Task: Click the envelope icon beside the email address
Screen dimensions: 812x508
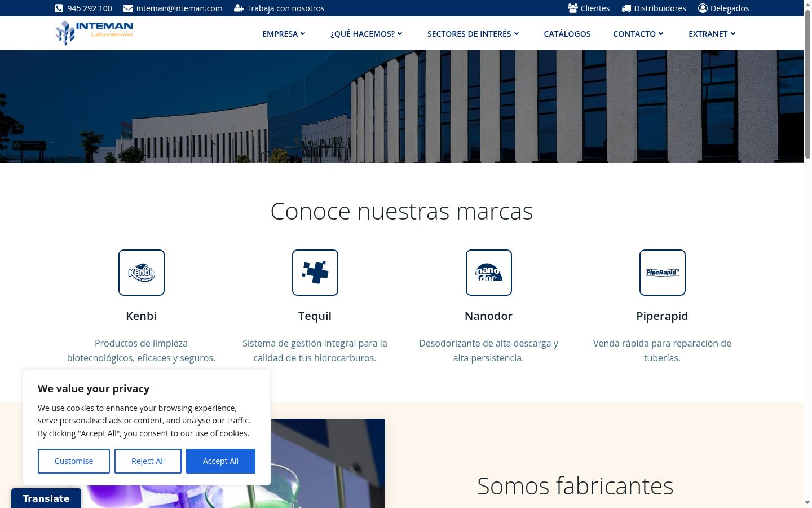Action: click(x=128, y=8)
